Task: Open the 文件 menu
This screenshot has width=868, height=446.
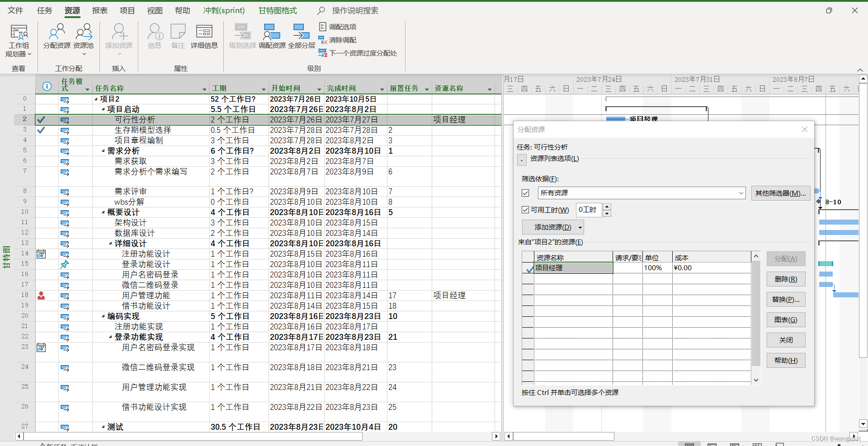Action: (x=15, y=10)
